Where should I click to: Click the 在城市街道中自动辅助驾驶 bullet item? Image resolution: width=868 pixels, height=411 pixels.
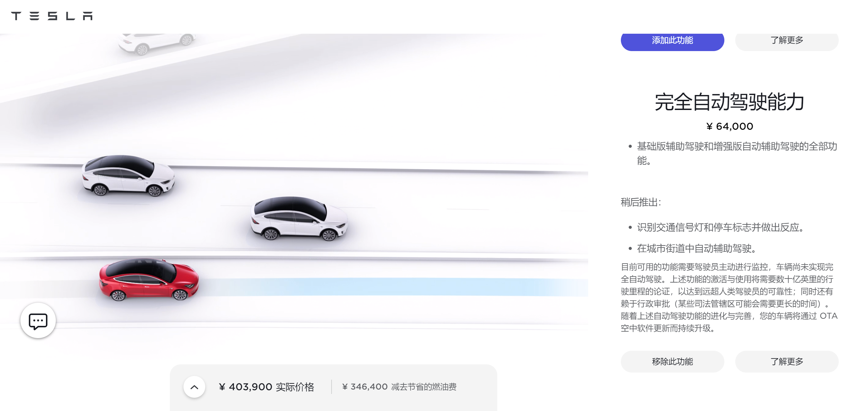697,249
